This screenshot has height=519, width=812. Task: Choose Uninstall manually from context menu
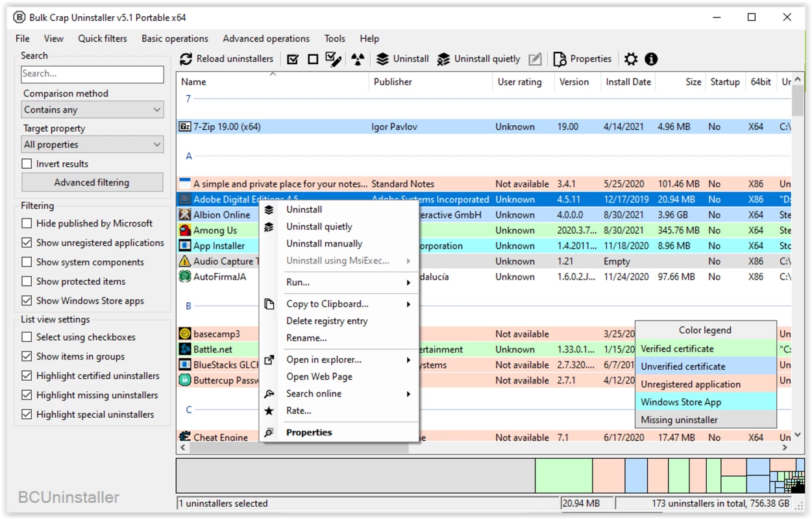point(339,243)
